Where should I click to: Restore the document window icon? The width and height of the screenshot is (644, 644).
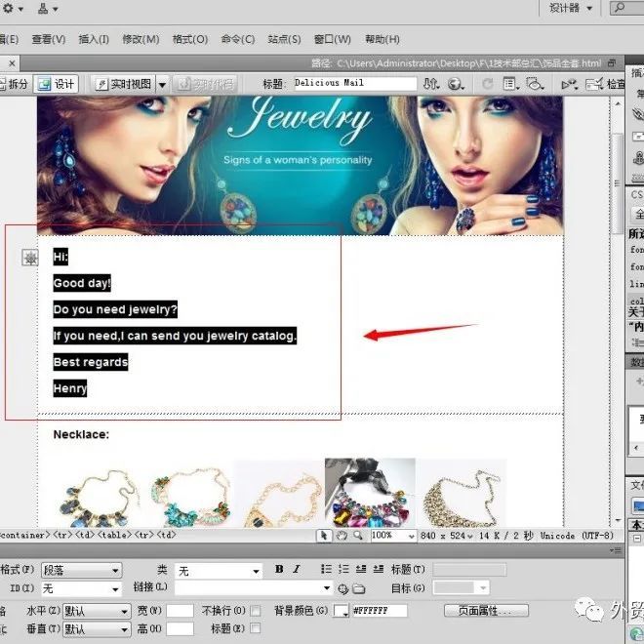[x=612, y=63]
